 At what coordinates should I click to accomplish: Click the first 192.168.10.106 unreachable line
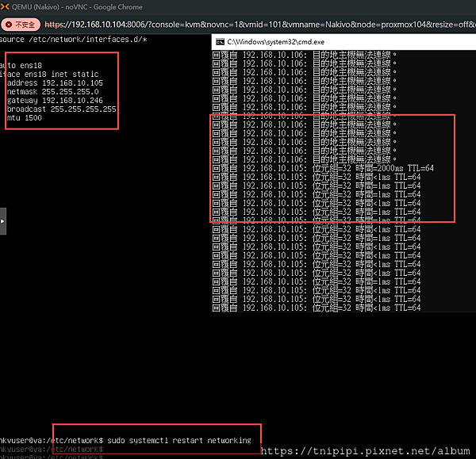[x=304, y=55]
